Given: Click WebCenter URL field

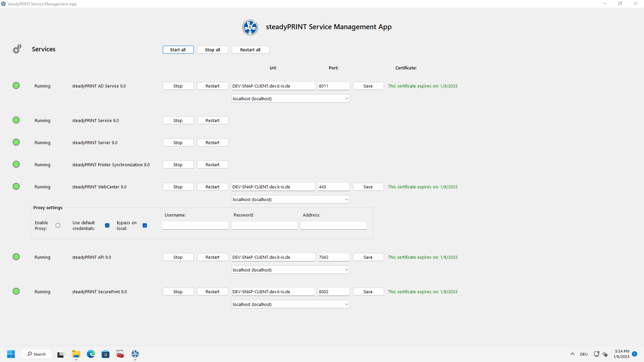Looking at the screenshot, I should pos(273,187).
